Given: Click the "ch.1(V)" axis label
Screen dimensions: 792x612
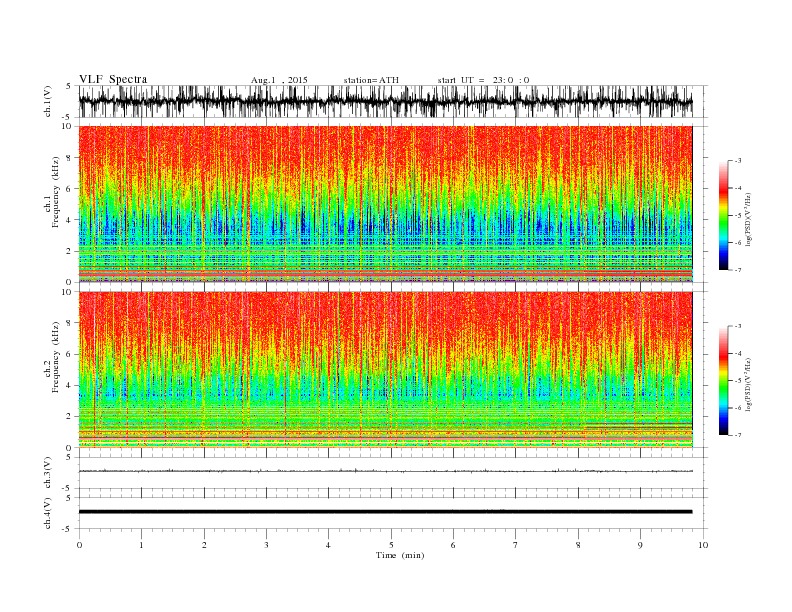Looking at the screenshot, I should tap(48, 102).
